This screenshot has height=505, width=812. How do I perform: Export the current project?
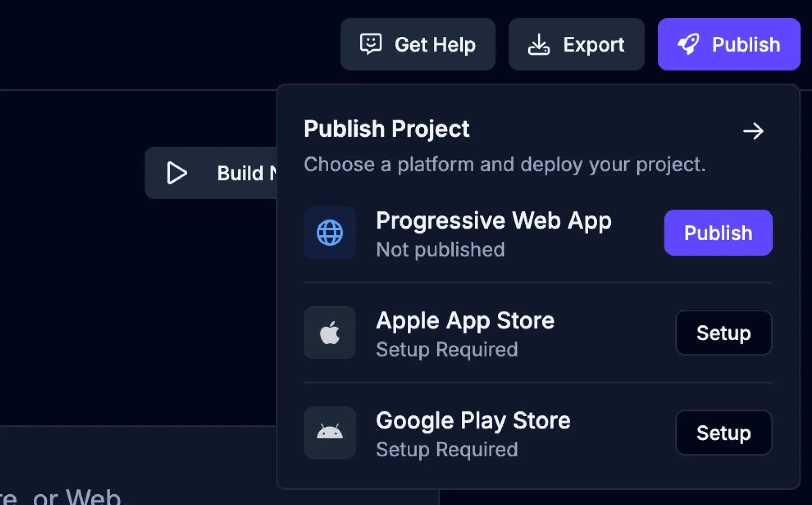click(576, 44)
